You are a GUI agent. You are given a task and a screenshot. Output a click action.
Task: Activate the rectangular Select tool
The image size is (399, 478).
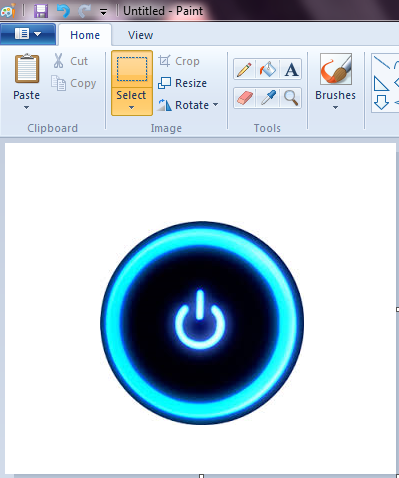coord(132,69)
